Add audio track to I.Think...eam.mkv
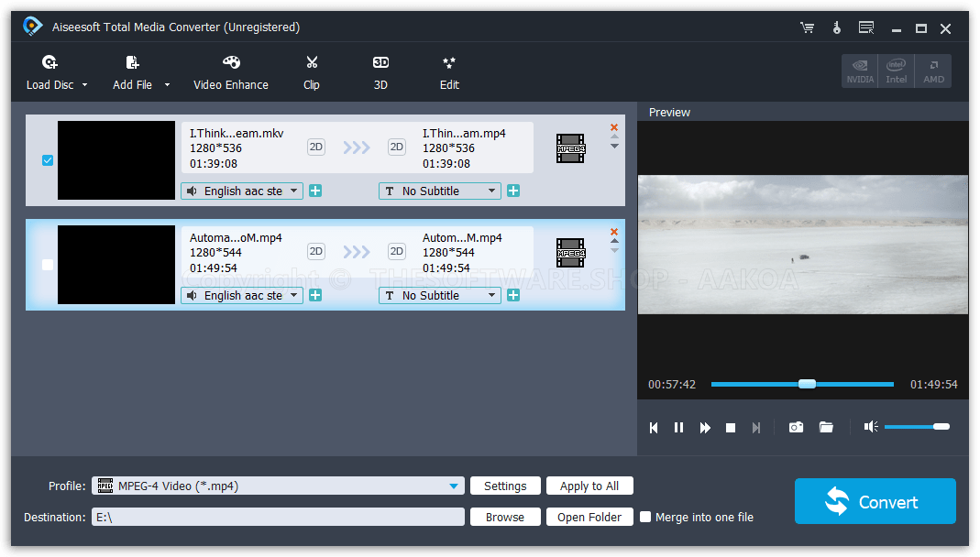980x557 pixels. pyautogui.click(x=315, y=191)
